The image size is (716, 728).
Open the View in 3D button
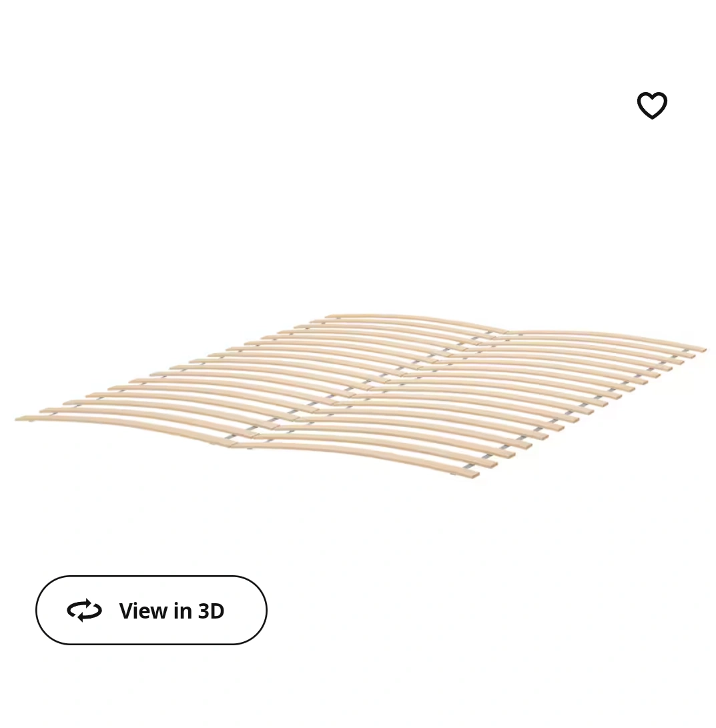[151, 610]
